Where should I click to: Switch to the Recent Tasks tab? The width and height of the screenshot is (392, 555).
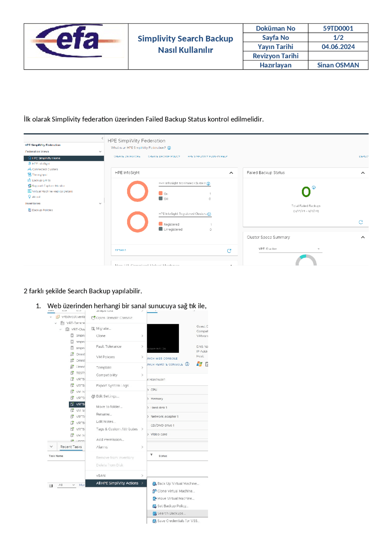(x=71, y=447)
